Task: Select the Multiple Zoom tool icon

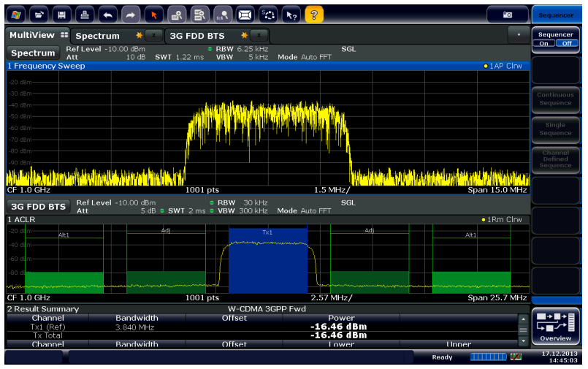Action: (x=199, y=15)
